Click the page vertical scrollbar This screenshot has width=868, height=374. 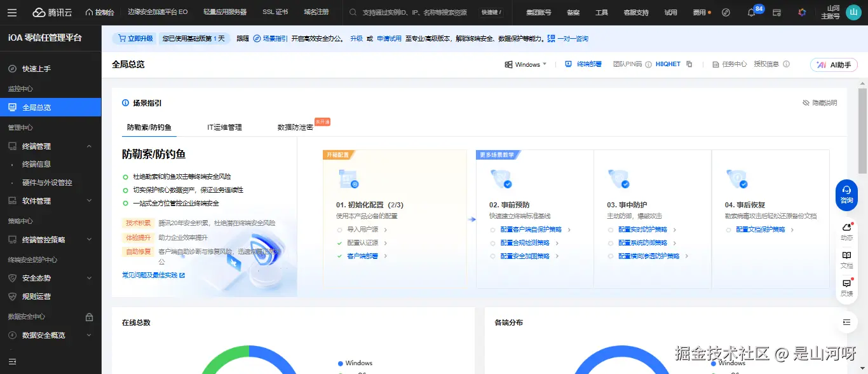tap(862, 130)
